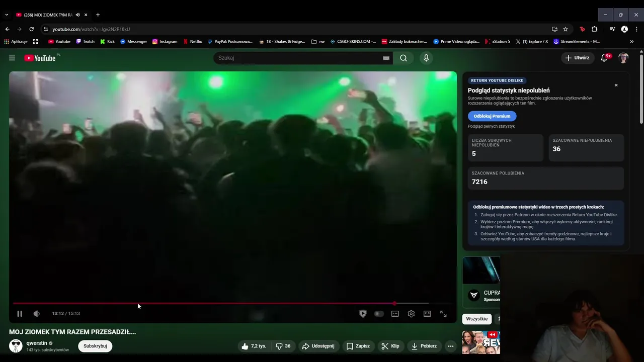Image resolution: width=644 pixels, height=362 pixels.
Task: Open the install app icon in address bar
Action: (554, 29)
